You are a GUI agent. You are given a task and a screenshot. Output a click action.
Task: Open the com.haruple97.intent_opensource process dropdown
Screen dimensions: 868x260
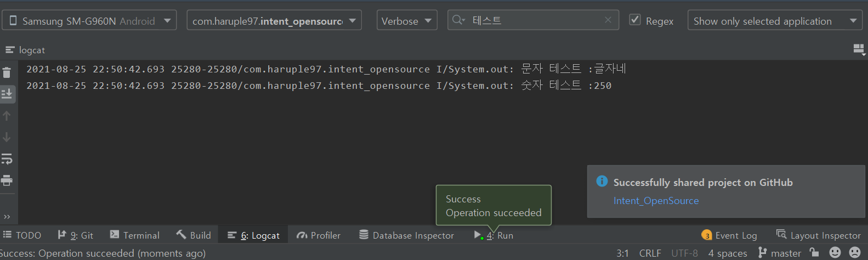click(274, 21)
